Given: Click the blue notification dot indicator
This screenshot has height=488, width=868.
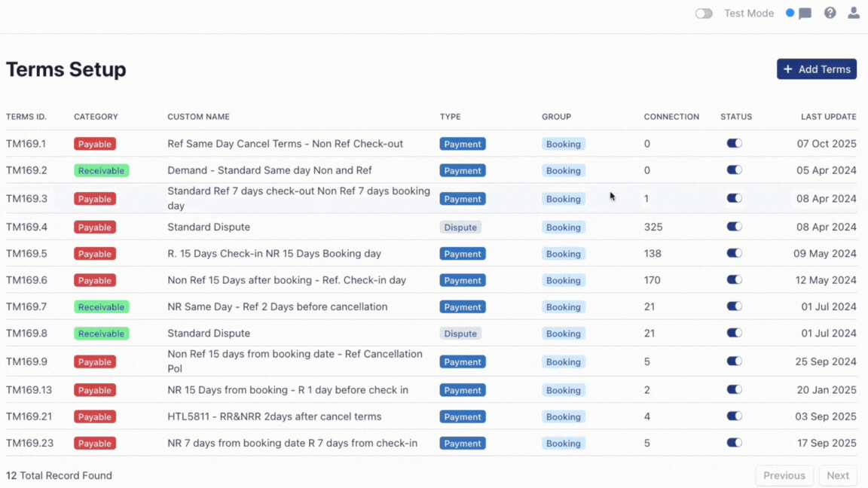Looking at the screenshot, I should click(790, 13).
